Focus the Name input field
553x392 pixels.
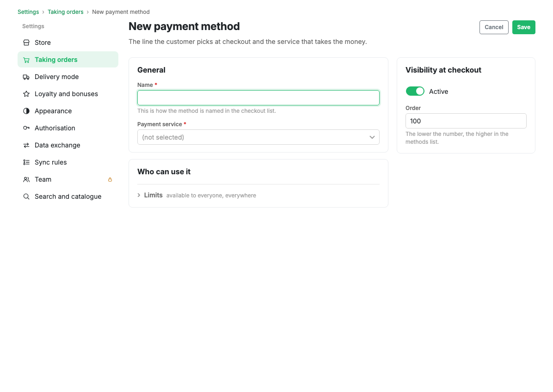tap(258, 98)
